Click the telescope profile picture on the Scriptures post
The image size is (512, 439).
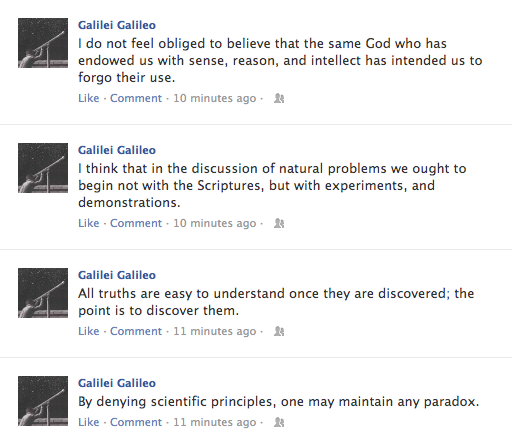click(x=43, y=168)
